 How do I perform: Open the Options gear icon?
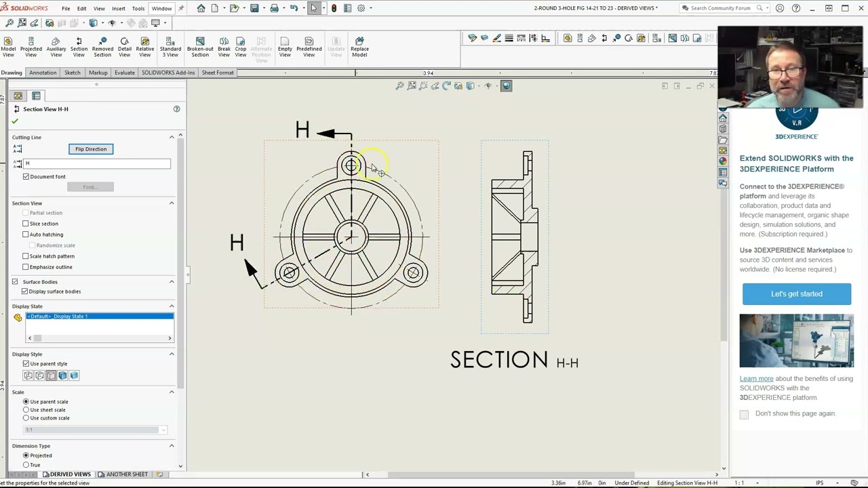[x=361, y=8]
